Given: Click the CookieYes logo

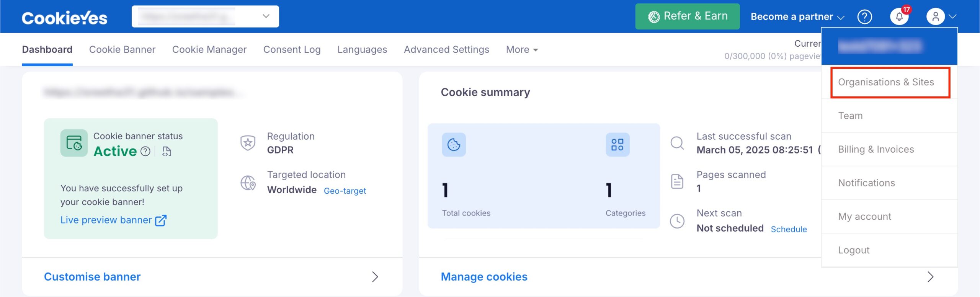Looking at the screenshot, I should tap(64, 18).
